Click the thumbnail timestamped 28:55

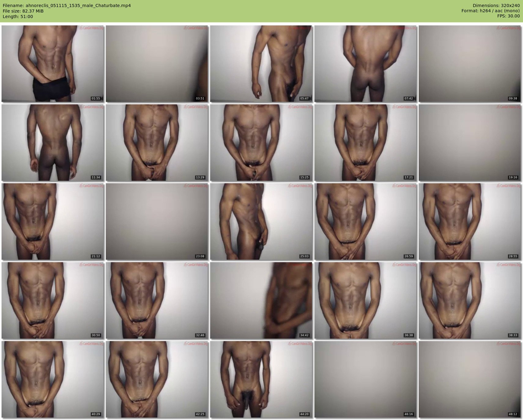click(469, 221)
